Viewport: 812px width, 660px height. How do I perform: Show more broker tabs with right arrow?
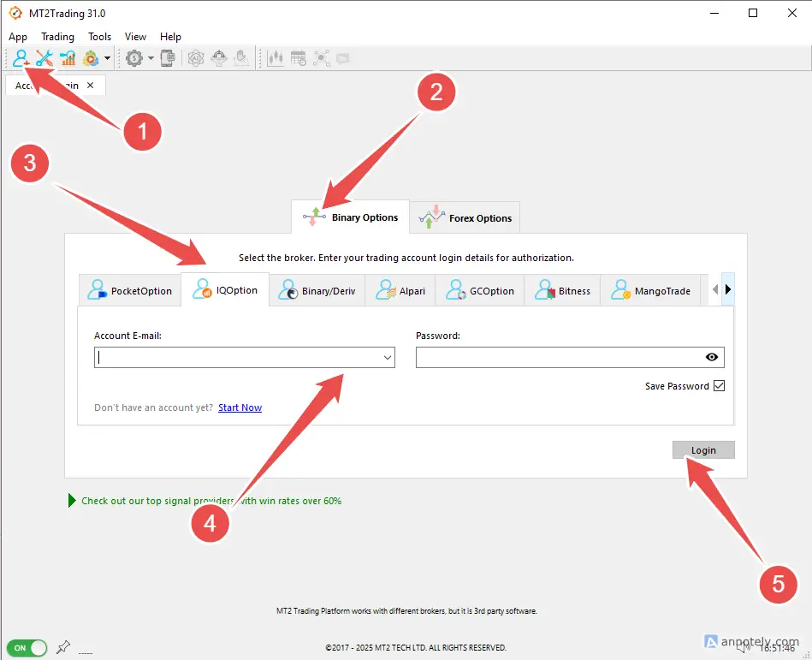(x=728, y=289)
